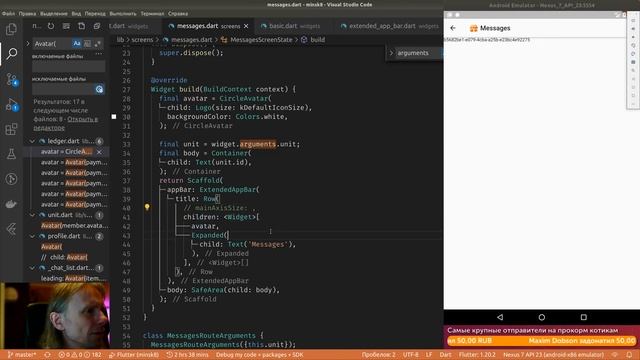Select '// child: Avatar(' search result
Viewport: 640px width, 360px height.
[x=64, y=257]
